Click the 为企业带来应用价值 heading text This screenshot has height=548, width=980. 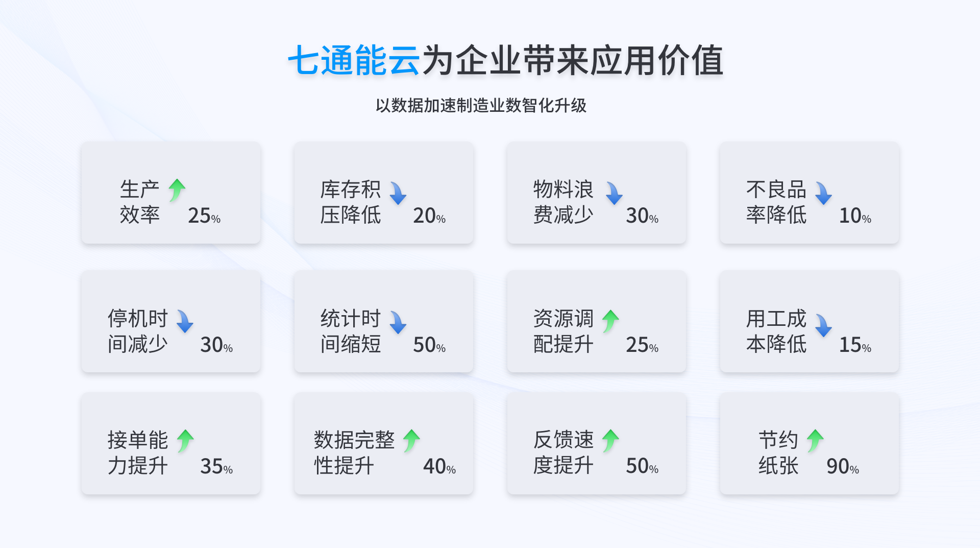(572, 60)
